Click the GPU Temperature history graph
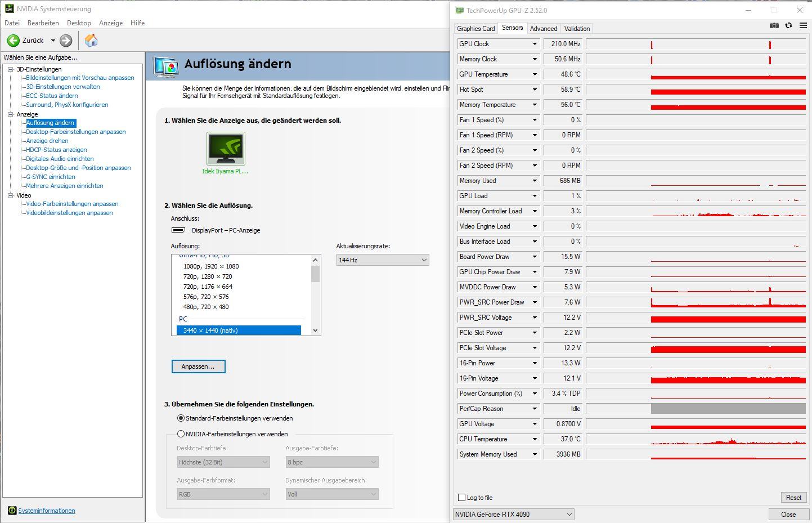 click(696, 74)
